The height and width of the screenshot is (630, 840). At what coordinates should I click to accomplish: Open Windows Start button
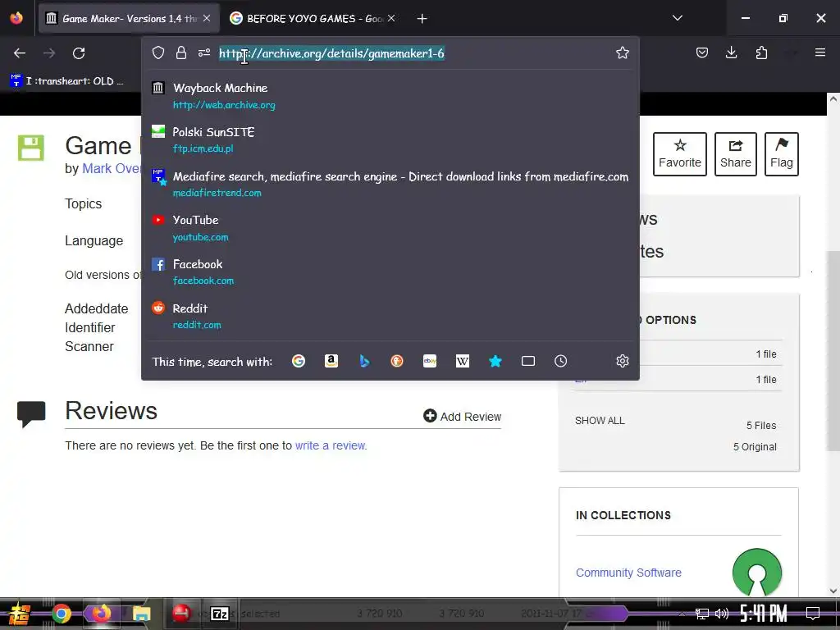20,614
